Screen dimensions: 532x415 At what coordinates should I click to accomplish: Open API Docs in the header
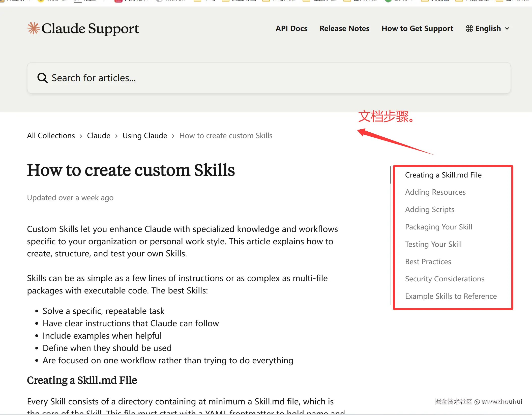point(291,28)
